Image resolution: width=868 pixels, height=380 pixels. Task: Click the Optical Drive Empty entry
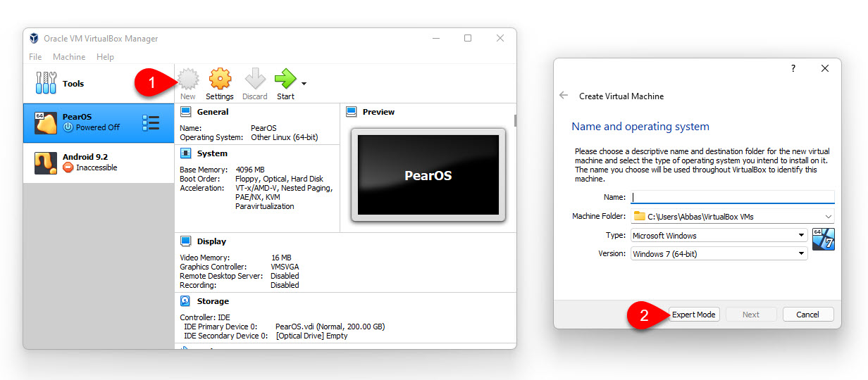pyautogui.click(x=311, y=336)
